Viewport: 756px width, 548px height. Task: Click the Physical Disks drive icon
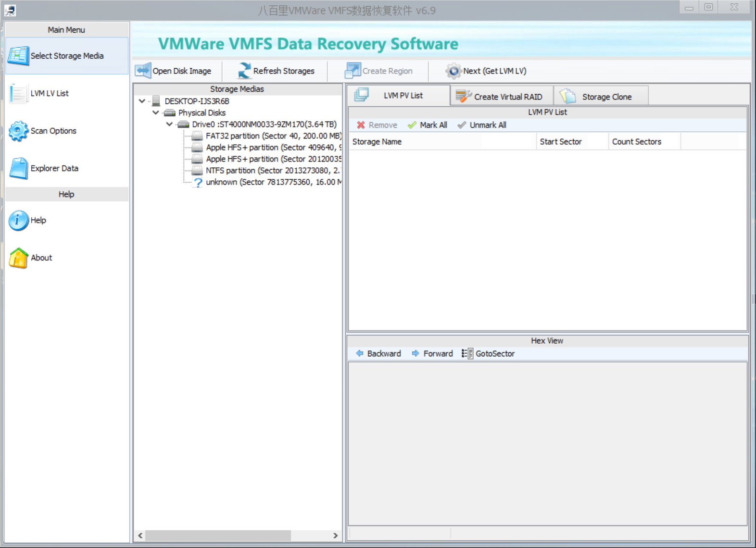[x=169, y=113]
